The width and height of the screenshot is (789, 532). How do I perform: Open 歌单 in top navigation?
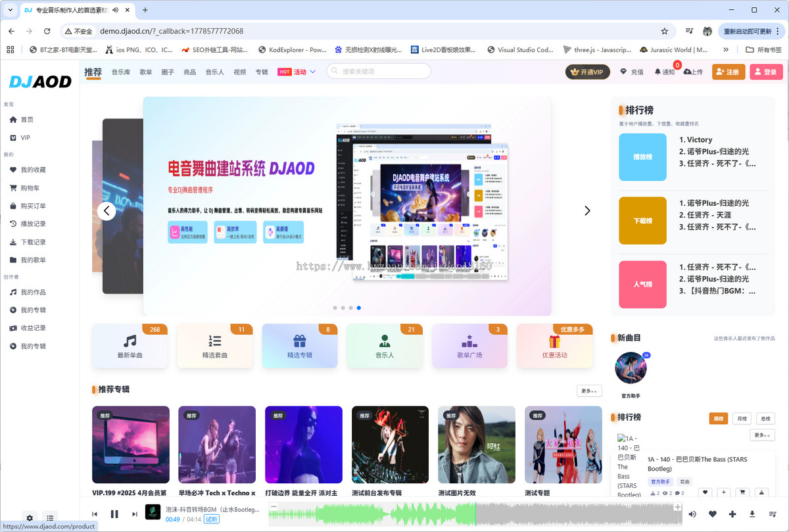pos(146,72)
